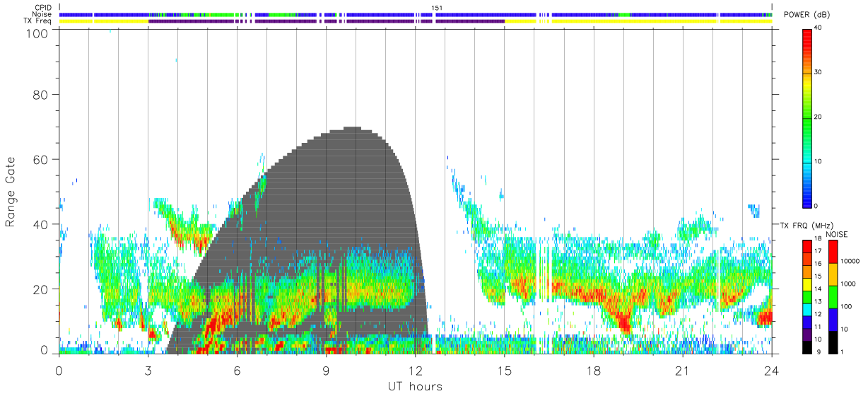Click the Noise label beside the top strip
Viewport: 868px width, 401px height.
[42, 14]
